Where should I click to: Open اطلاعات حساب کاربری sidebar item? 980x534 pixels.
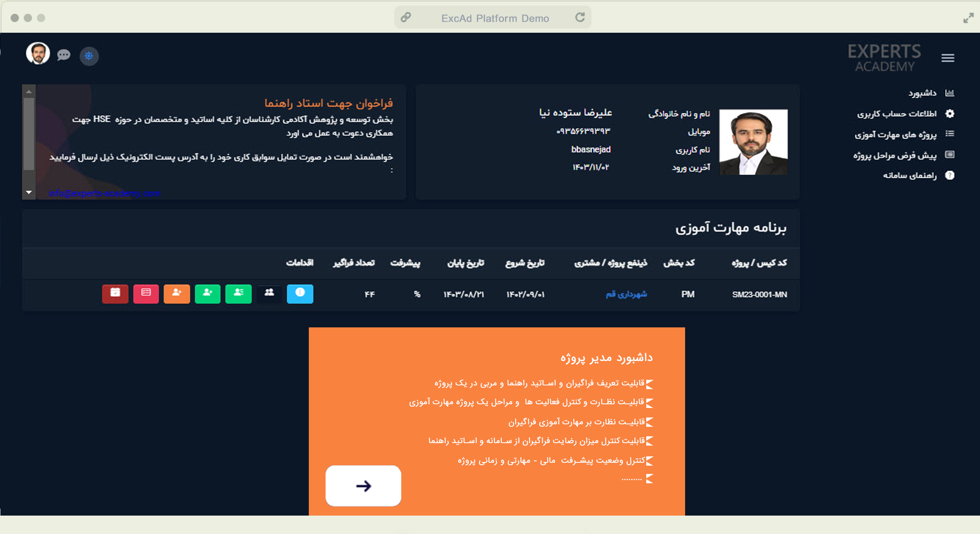897,114
